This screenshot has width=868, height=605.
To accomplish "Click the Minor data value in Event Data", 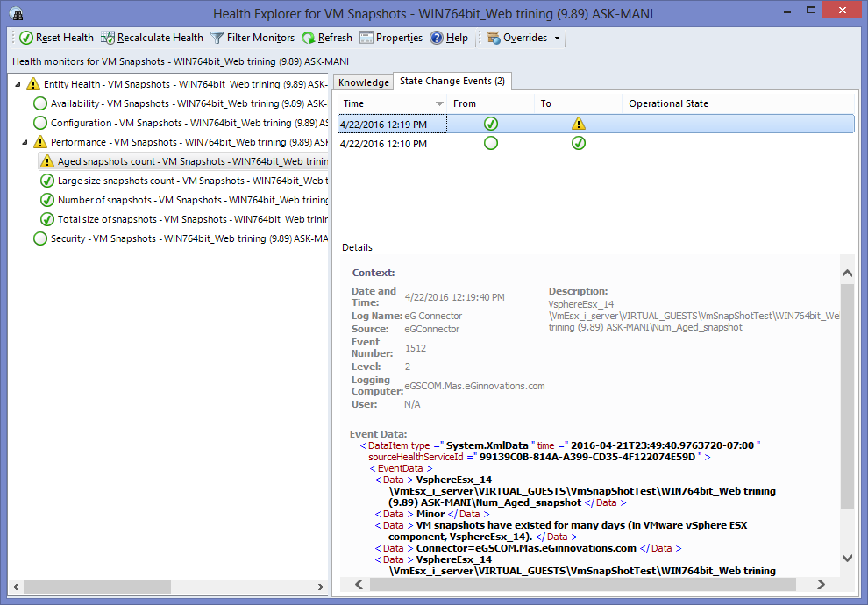I will (x=430, y=514).
